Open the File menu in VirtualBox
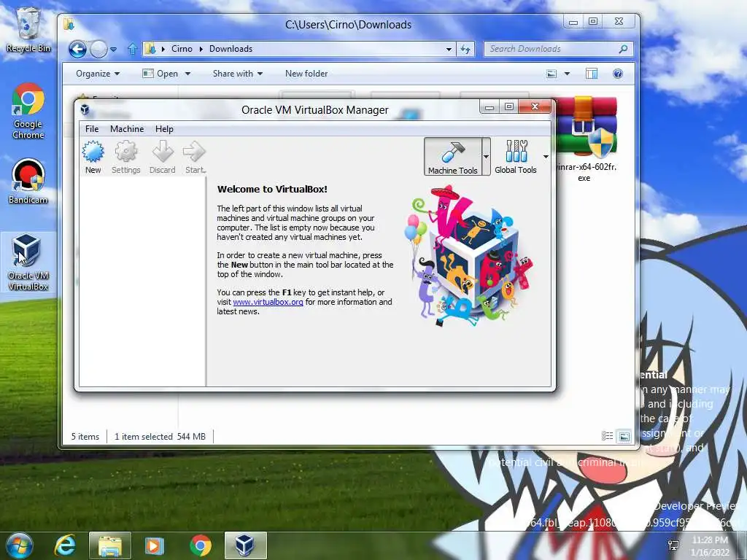Viewport: 747px width, 560px height. tap(92, 129)
